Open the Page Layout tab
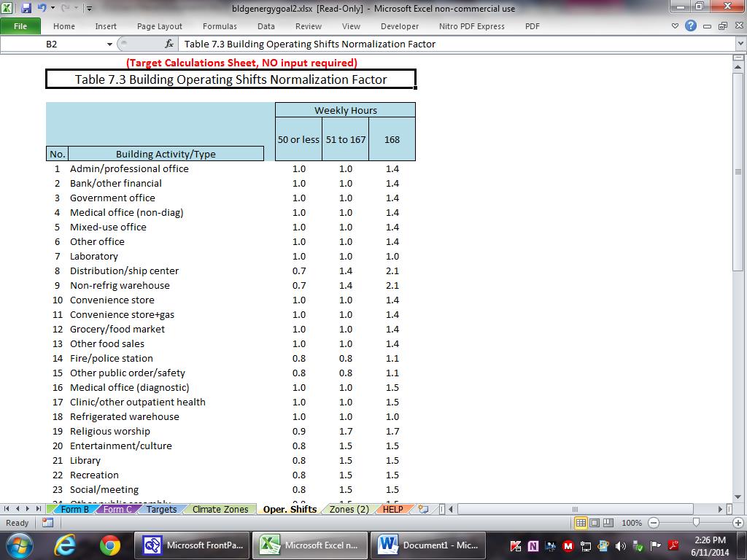 coord(160,26)
